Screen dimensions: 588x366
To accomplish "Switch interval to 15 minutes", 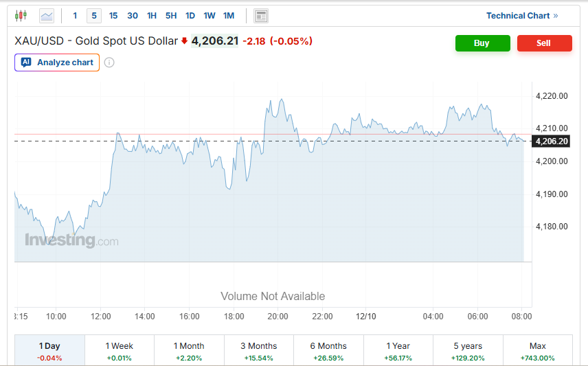I will pyautogui.click(x=113, y=16).
